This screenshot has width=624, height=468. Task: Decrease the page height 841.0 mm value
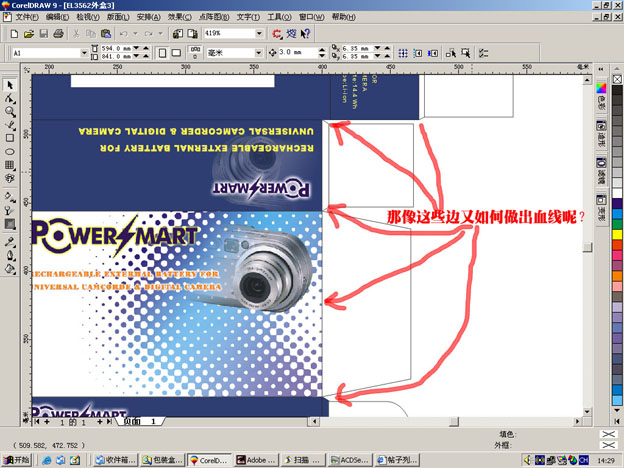136,56
